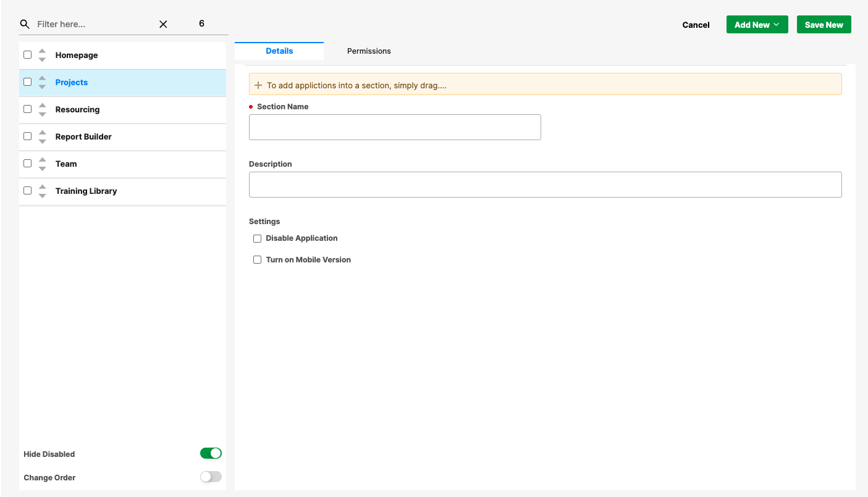Click the Cancel button
Image resolution: width=868 pixels, height=497 pixels.
pyautogui.click(x=696, y=25)
